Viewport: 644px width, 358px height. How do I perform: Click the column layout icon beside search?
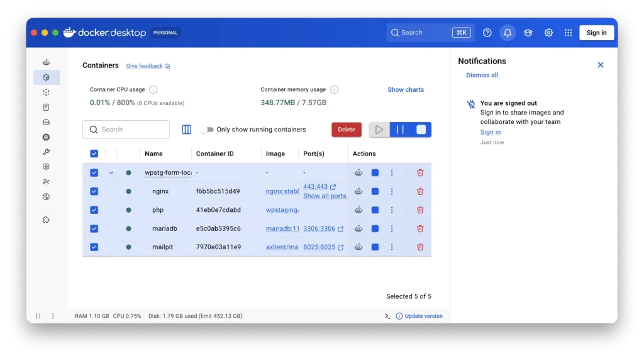tap(186, 130)
